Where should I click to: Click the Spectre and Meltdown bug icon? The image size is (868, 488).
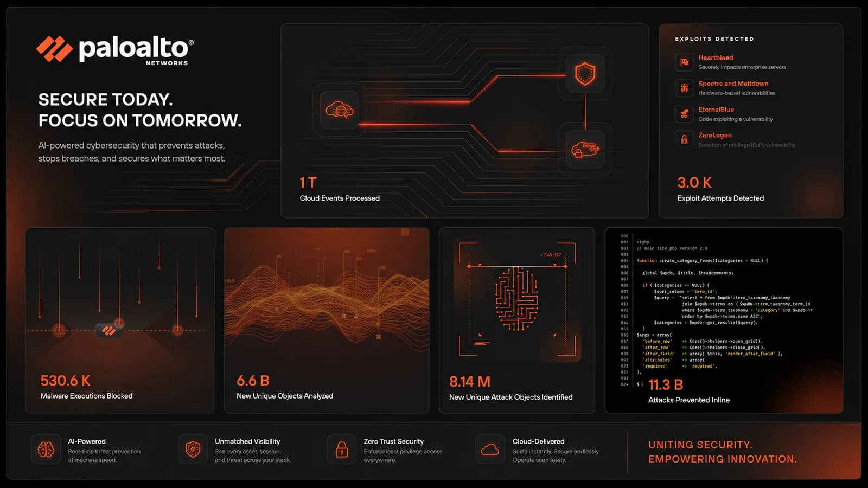(x=684, y=88)
